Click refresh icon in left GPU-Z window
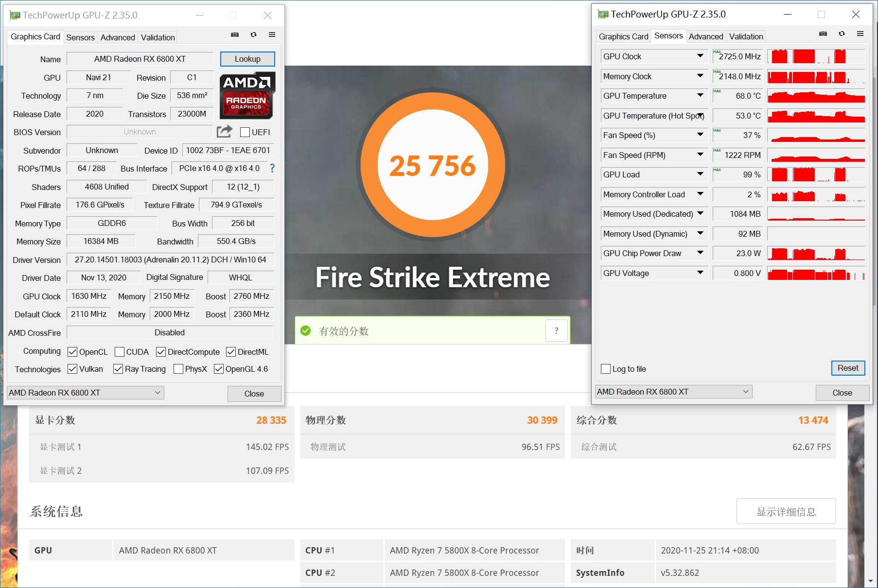Screen dimensions: 878x588 253,35
